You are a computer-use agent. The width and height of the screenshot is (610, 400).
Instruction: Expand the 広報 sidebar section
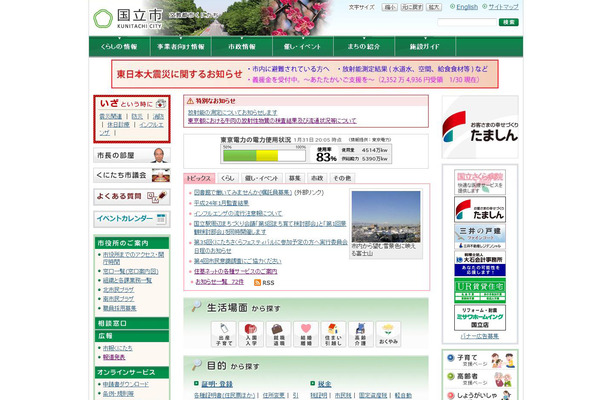(x=132, y=336)
